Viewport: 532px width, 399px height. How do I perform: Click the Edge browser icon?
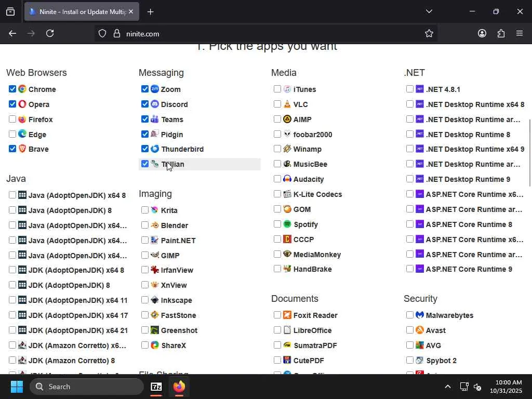tap(22, 134)
